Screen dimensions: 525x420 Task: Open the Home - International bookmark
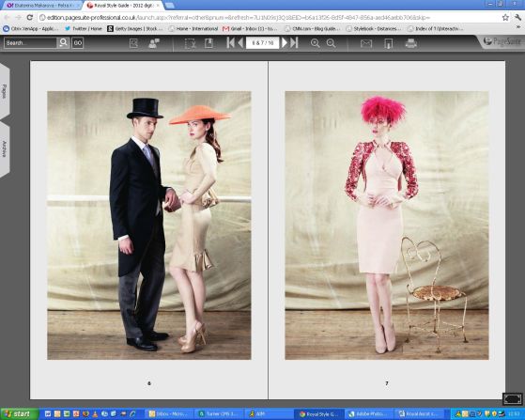(193, 29)
